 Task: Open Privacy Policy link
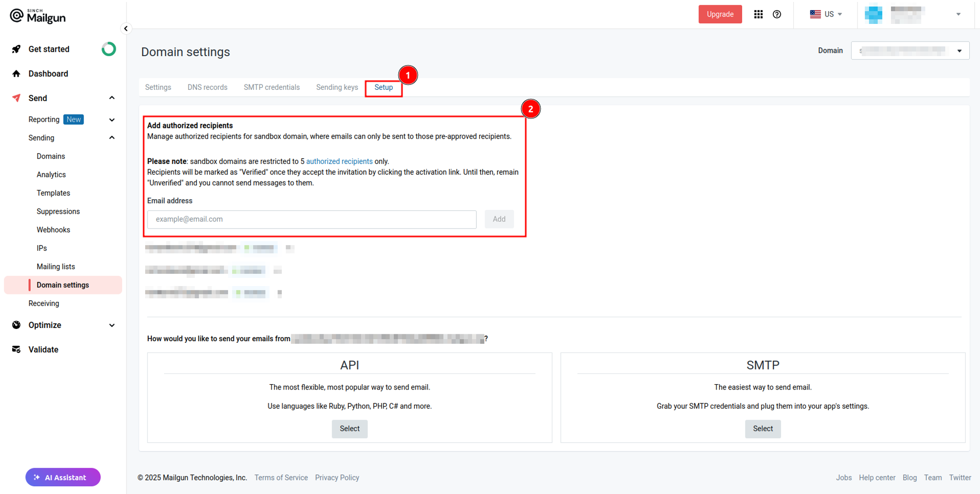[x=337, y=478]
